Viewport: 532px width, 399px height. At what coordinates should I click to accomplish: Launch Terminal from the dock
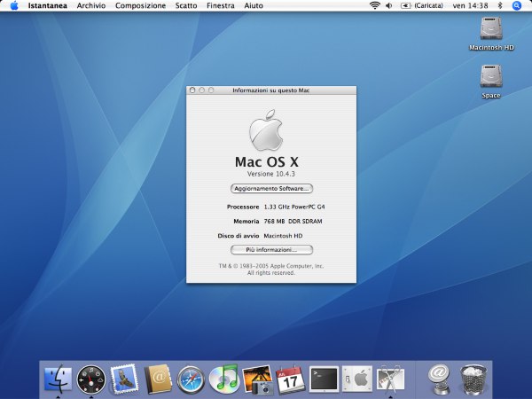pos(324,379)
